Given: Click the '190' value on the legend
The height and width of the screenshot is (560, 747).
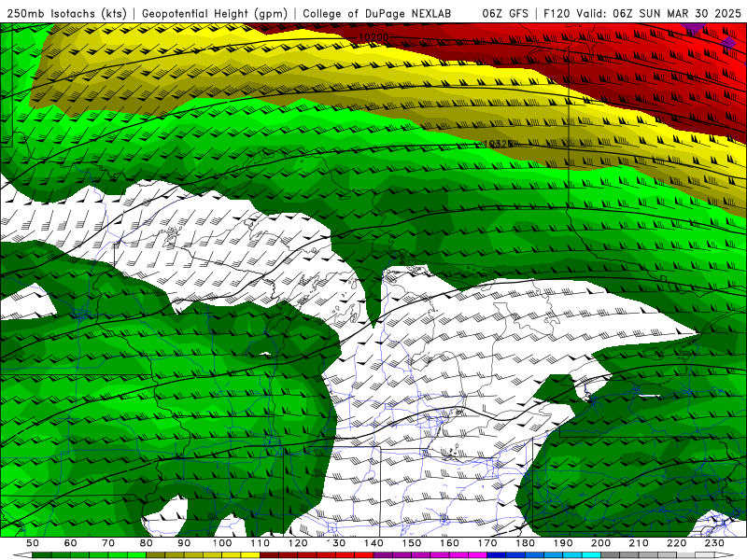Looking at the screenshot, I should tap(563, 543).
